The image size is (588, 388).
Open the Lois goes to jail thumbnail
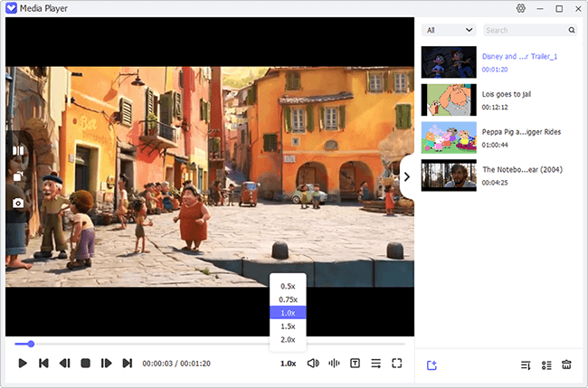click(x=449, y=99)
